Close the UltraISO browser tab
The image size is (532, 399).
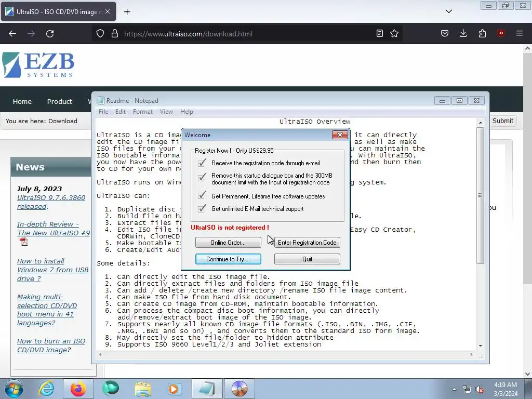(x=108, y=11)
